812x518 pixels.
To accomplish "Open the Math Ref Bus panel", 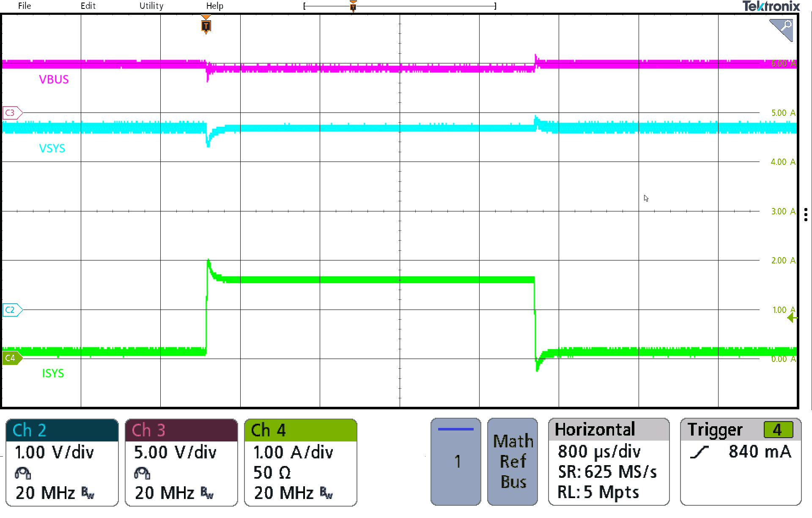I will tap(512, 462).
